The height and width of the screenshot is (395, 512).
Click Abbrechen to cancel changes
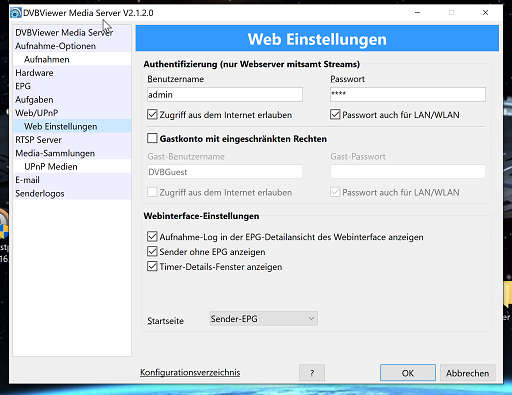point(468,373)
